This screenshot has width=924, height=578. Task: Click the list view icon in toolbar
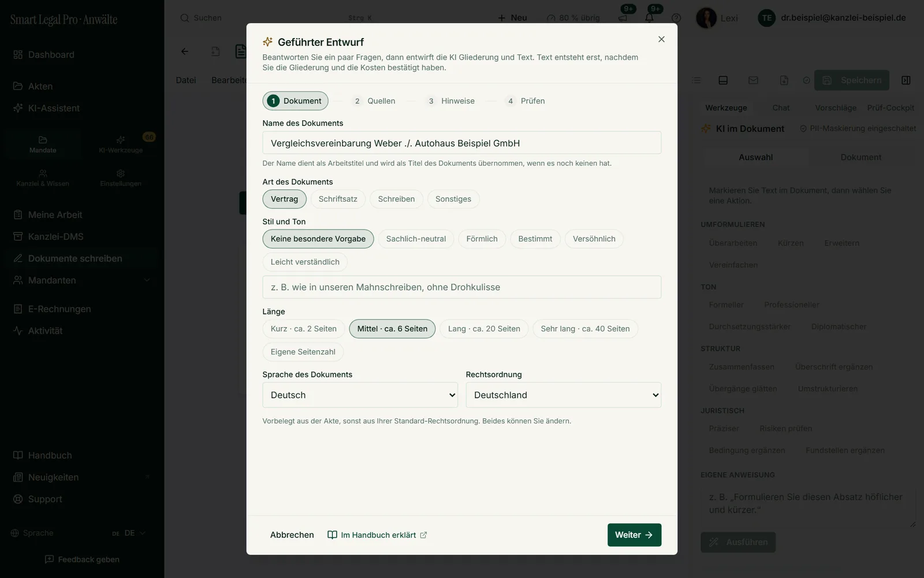[x=696, y=80]
